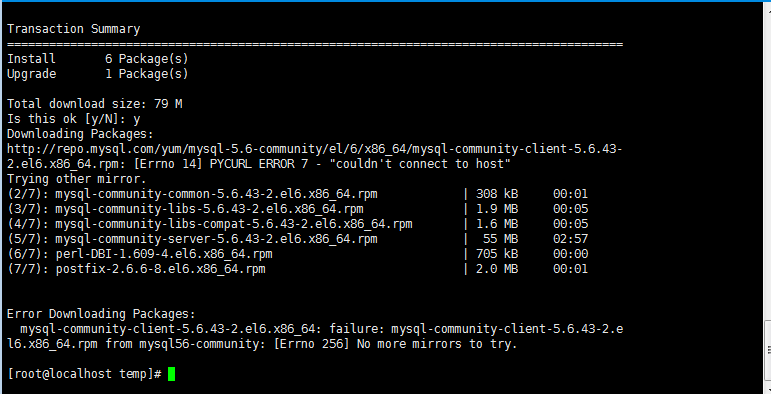Click the green cursor block at the prompt

coord(171,374)
